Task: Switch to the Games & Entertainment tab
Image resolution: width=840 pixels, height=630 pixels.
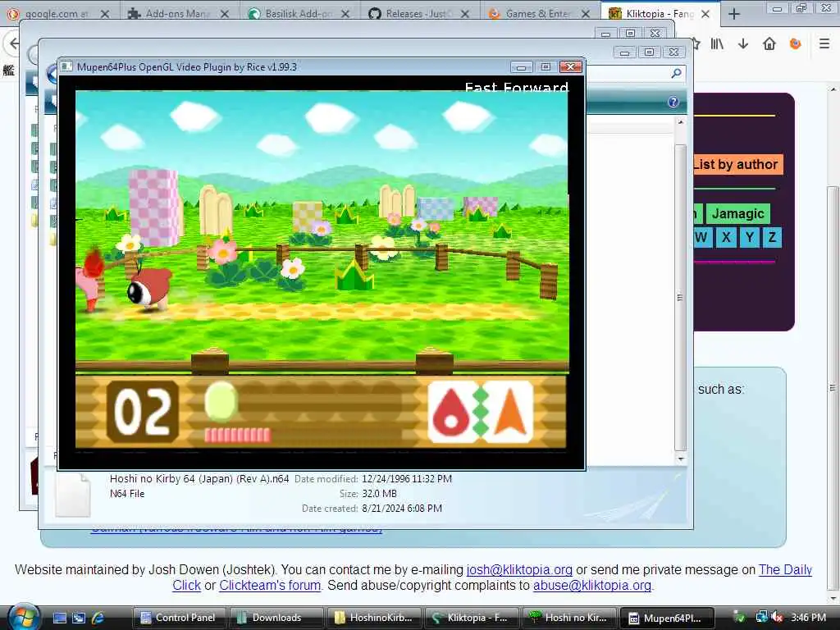Action: pos(537,13)
